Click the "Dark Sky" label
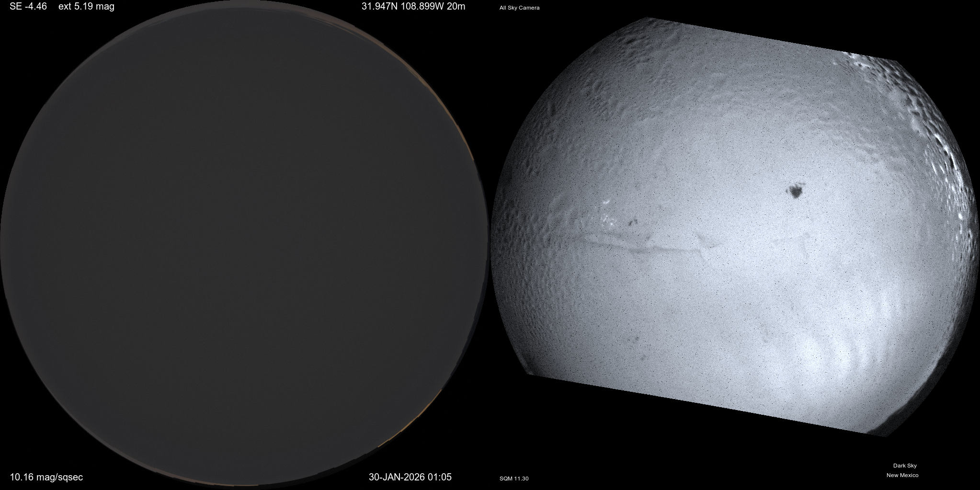This screenshot has height=490, width=980. point(905,466)
